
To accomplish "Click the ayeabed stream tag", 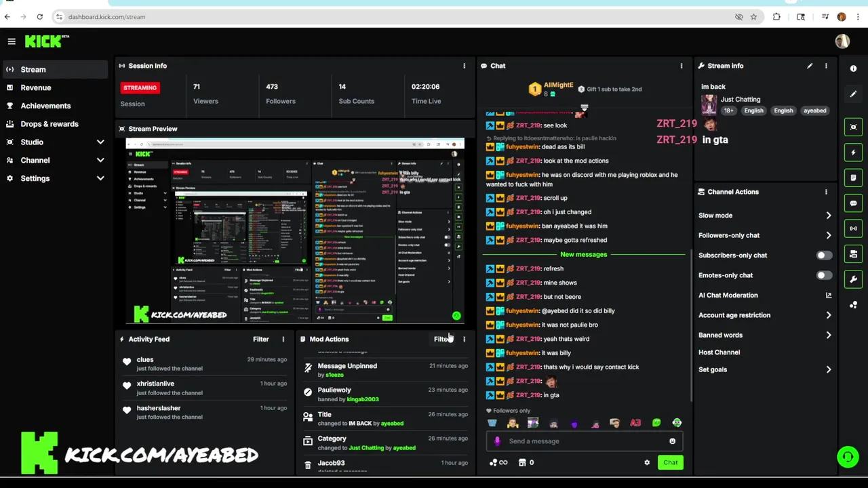I will point(815,110).
